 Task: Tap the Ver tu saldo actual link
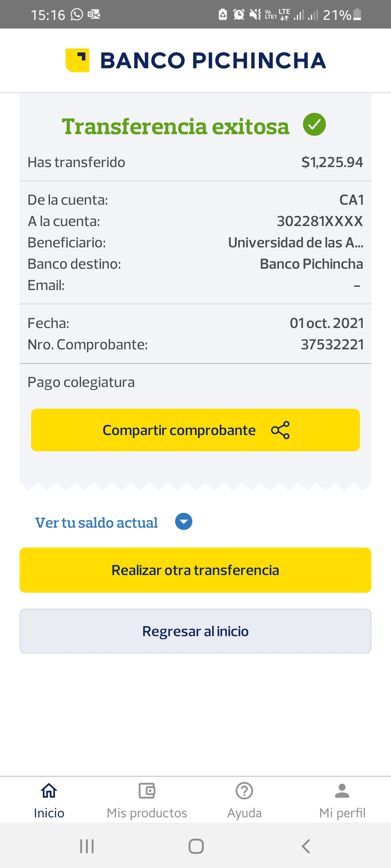96,523
